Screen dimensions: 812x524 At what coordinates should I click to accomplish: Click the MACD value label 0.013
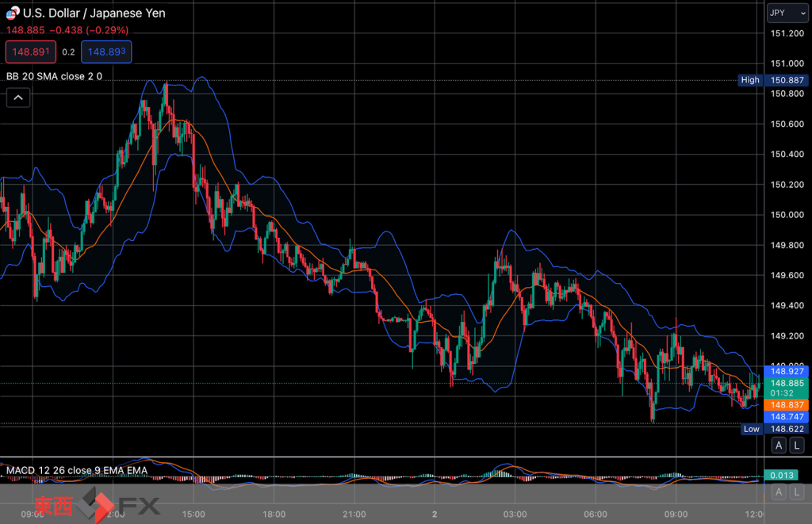pyautogui.click(x=782, y=476)
